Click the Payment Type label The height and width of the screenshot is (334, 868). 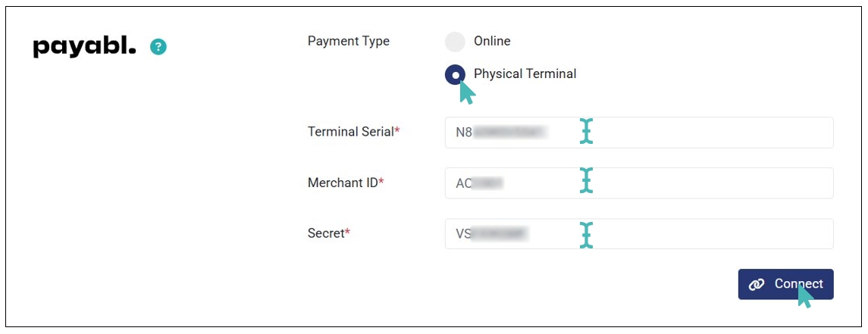click(348, 41)
